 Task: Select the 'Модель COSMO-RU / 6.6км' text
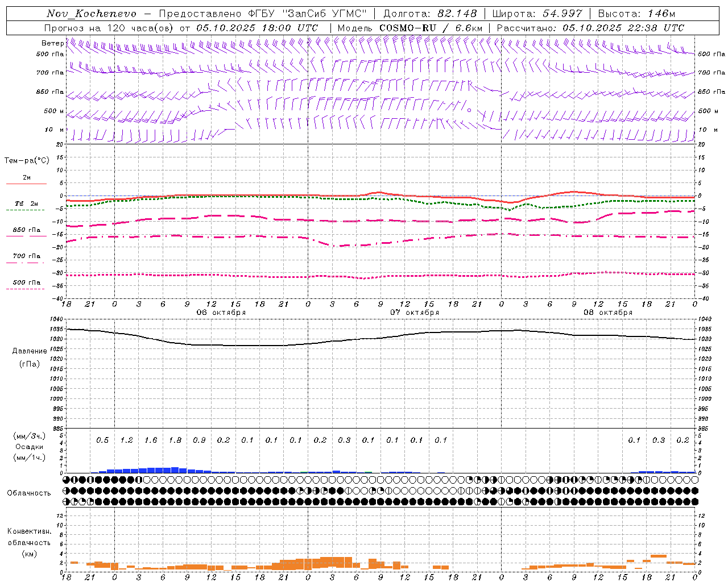(x=410, y=28)
